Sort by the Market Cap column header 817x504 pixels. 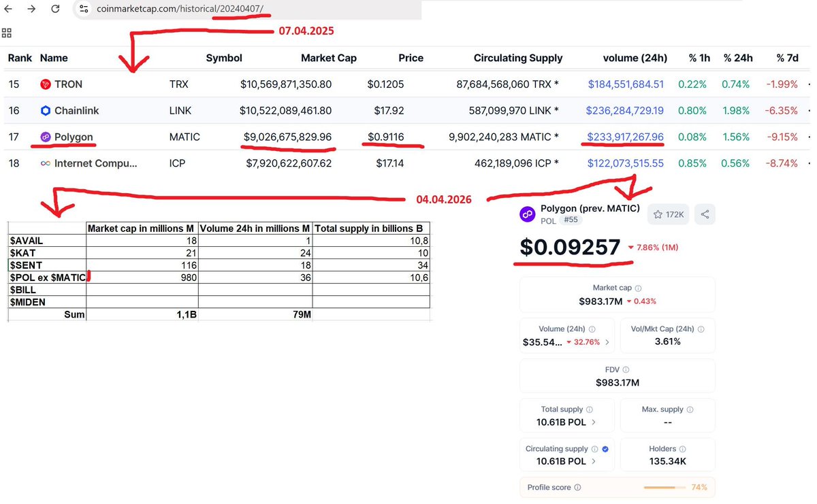(x=329, y=58)
